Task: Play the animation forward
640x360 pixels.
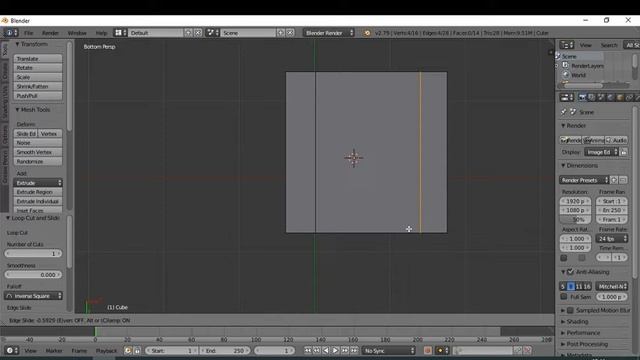Action: click(335, 350)
